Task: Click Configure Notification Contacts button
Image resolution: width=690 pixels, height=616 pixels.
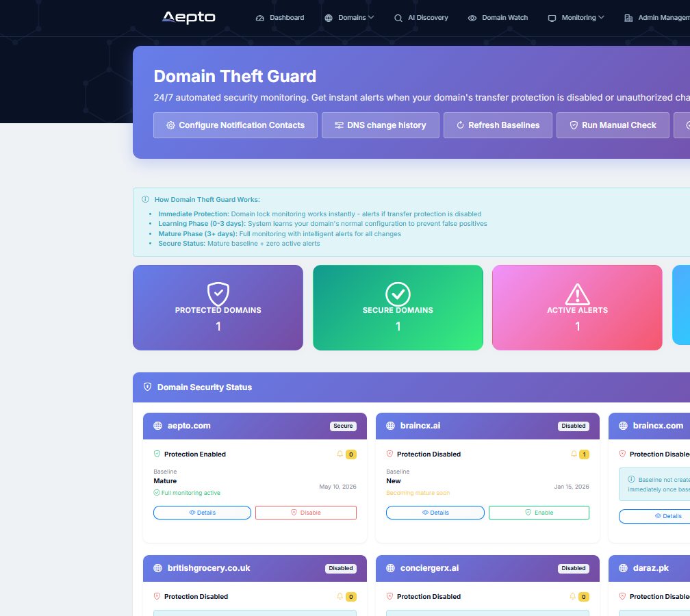Action: 235,125
